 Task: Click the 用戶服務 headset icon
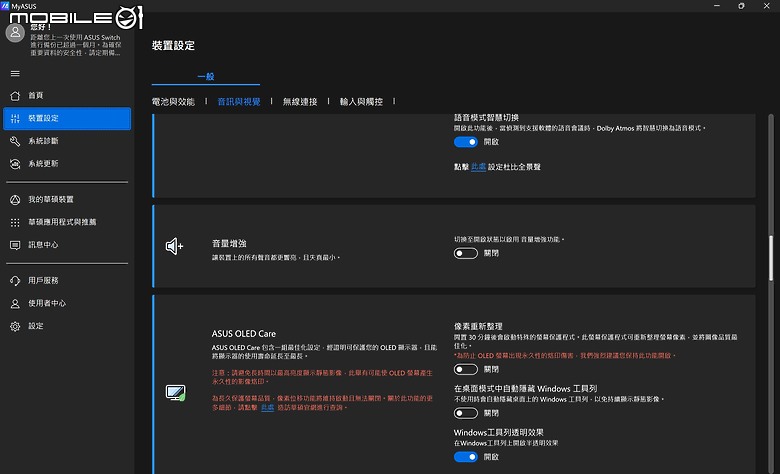pos(15,281)
